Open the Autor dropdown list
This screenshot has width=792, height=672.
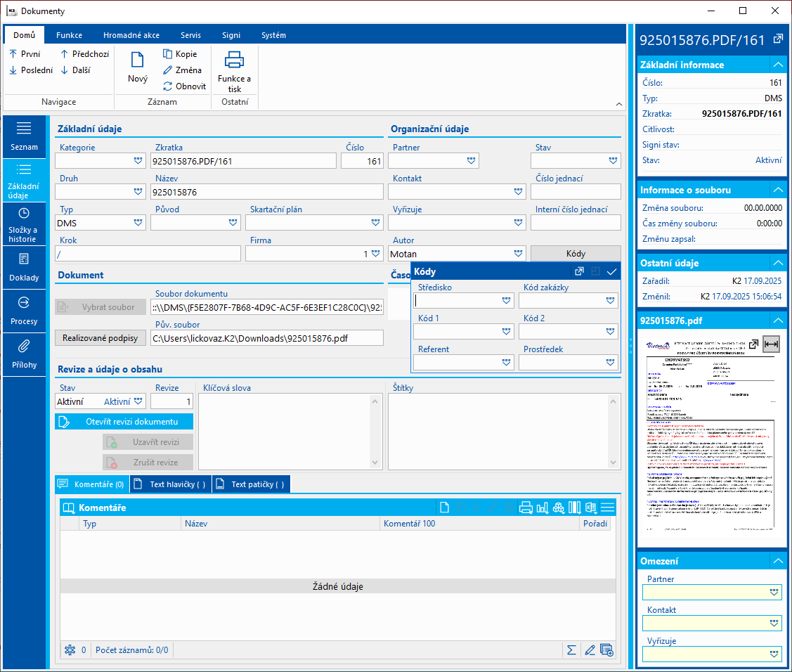click(518, 254)
